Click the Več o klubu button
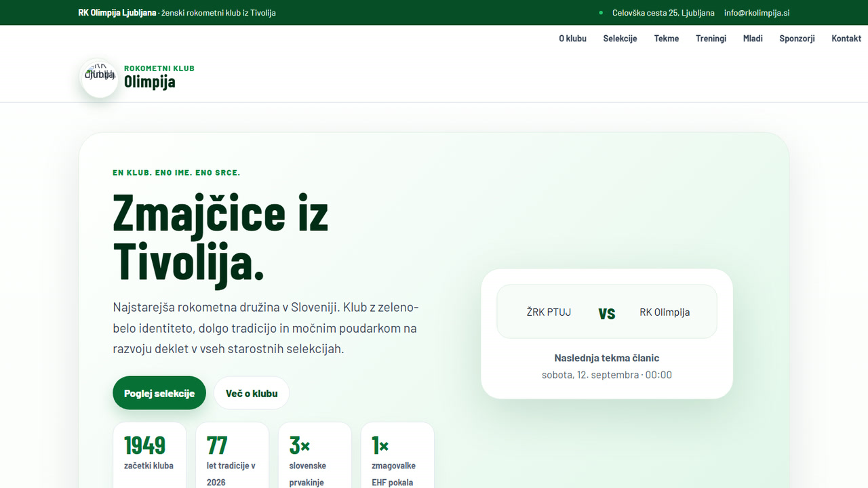The image size is (868, 488). (x=252, y=393)
